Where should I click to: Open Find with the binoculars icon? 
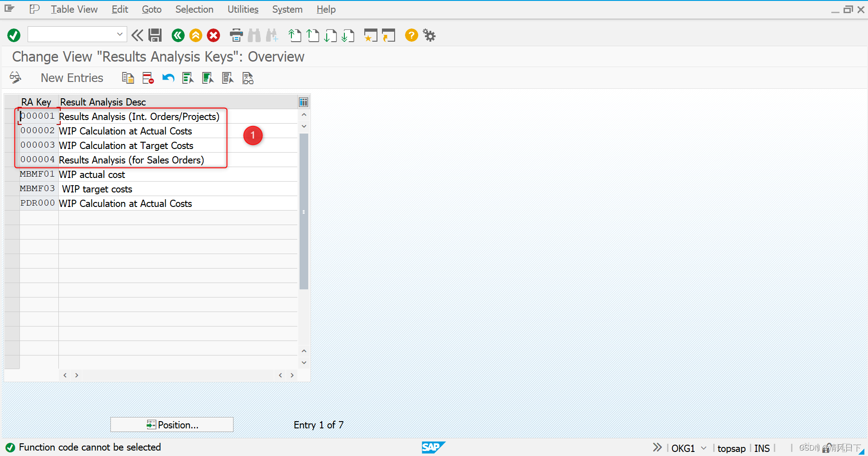[x=254, y=35]
